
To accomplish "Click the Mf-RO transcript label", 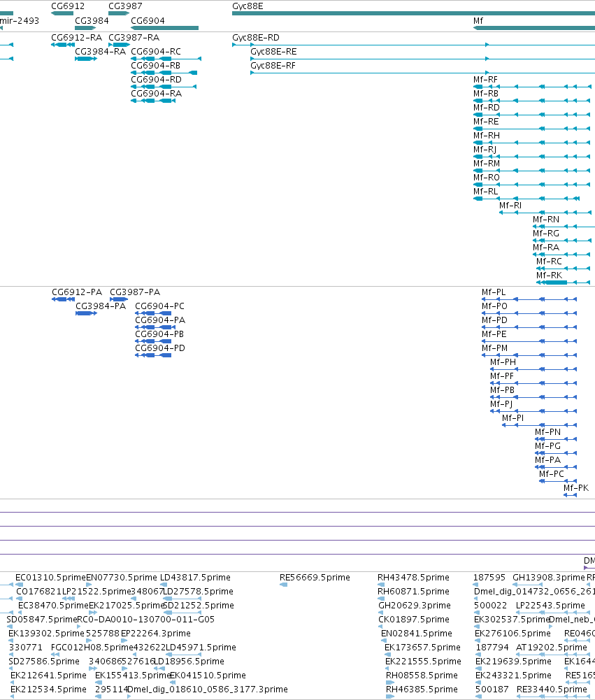I will click(487, 178).
